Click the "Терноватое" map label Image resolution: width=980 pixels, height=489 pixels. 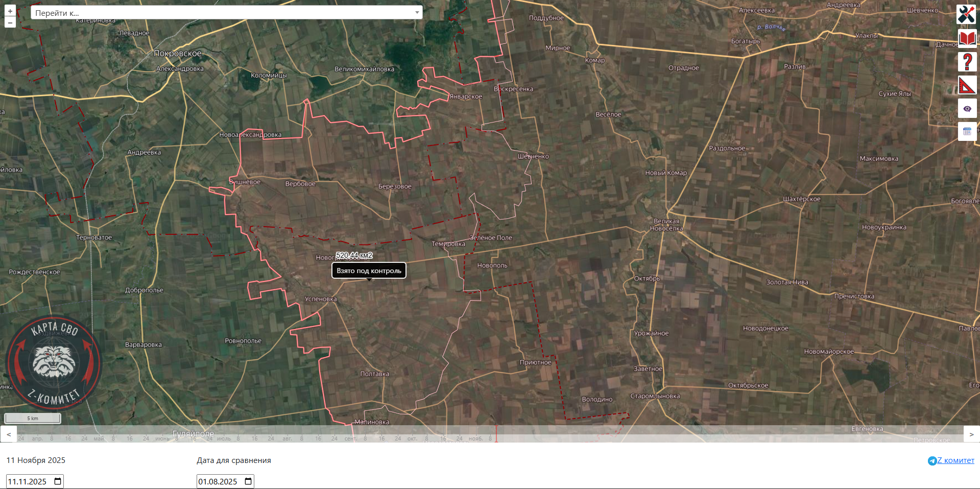94,237
